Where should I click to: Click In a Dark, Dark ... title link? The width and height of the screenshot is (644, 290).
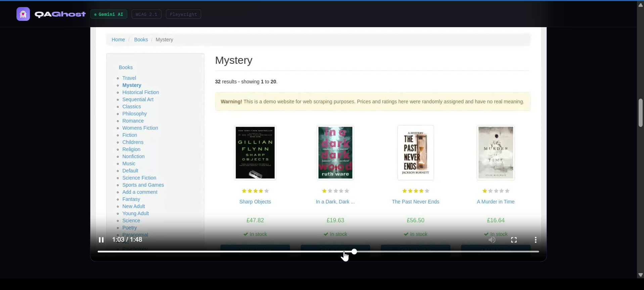pyautogui.click(x=335, y=202)
